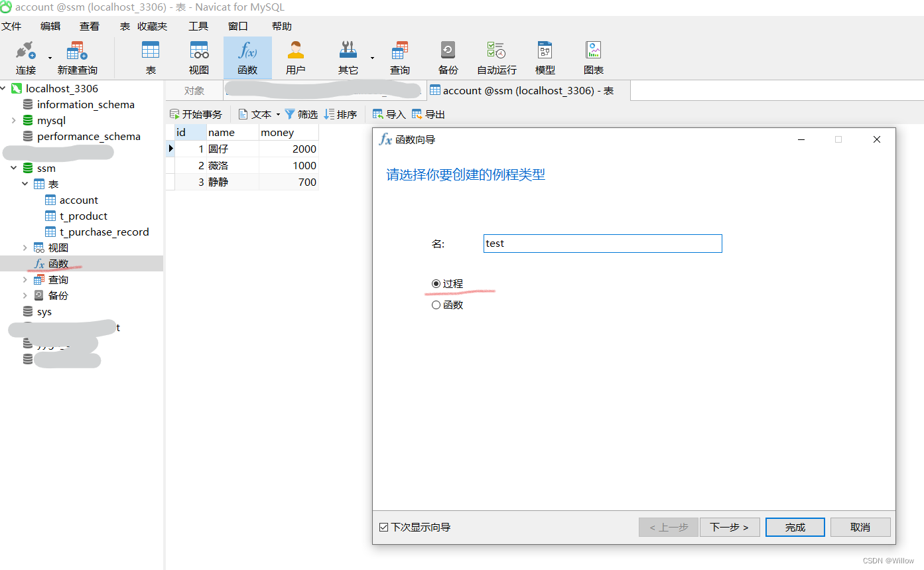
Task: Click the 取消 cancel button
Action: tap(860, 527)
